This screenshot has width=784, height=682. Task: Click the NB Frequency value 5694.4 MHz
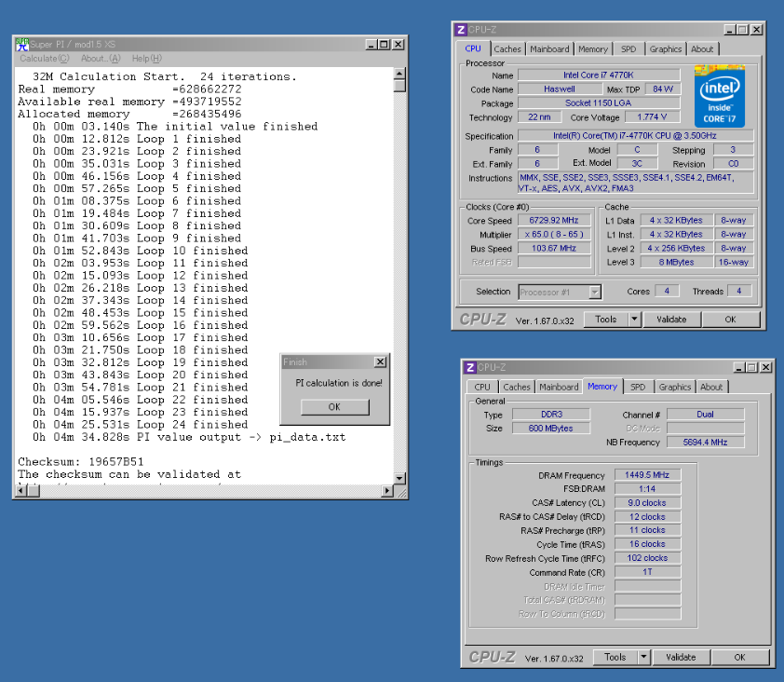[706, 442]
